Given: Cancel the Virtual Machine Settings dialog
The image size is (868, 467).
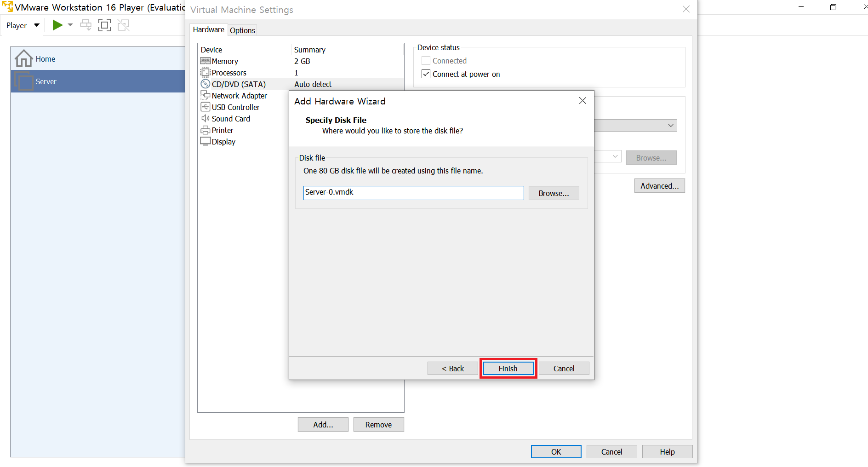Looking at the screenshot, I should tap(611, 452).
